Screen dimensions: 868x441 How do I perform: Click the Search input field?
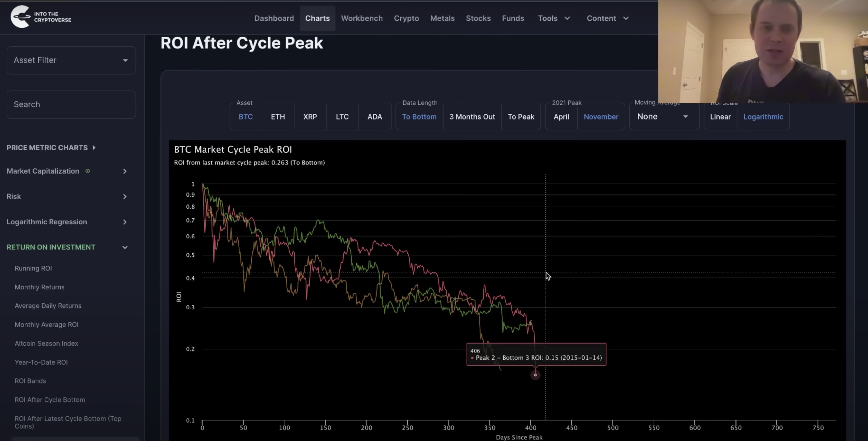pos(71,105)
